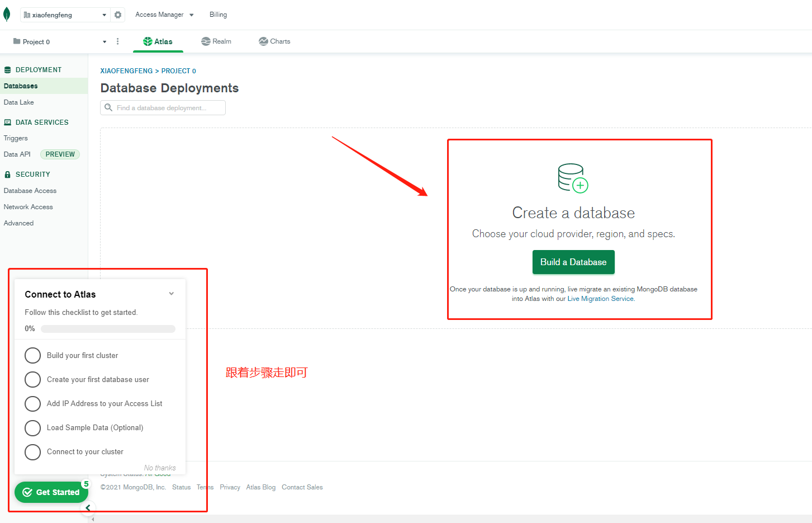Open the Status footer link
812x523 pixels.
tap(181, 487)
